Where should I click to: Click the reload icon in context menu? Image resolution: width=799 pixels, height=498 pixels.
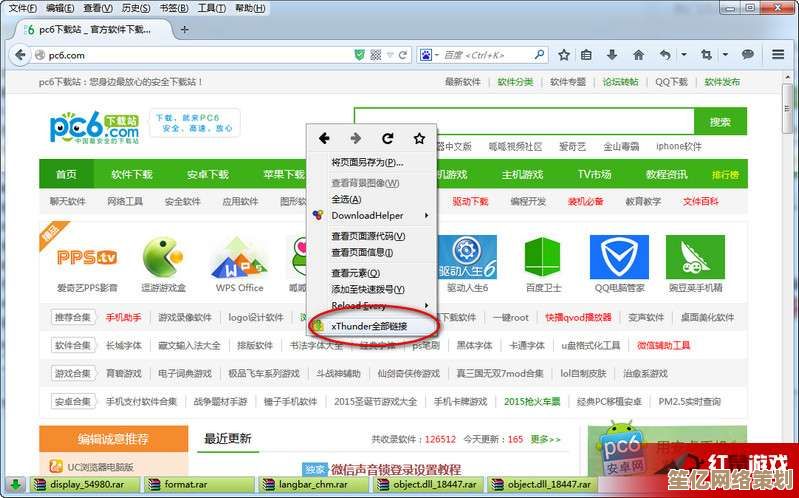[387, 138]
